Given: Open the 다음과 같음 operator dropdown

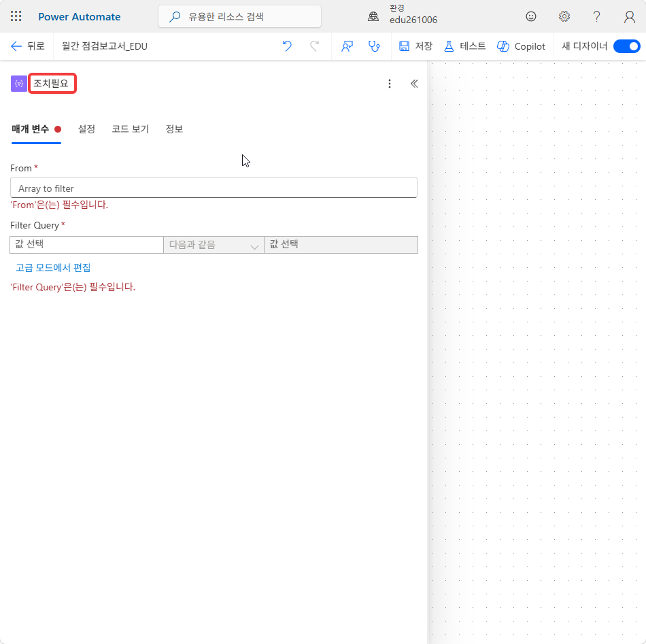Looking at the screenshot, I should (214, 245).
